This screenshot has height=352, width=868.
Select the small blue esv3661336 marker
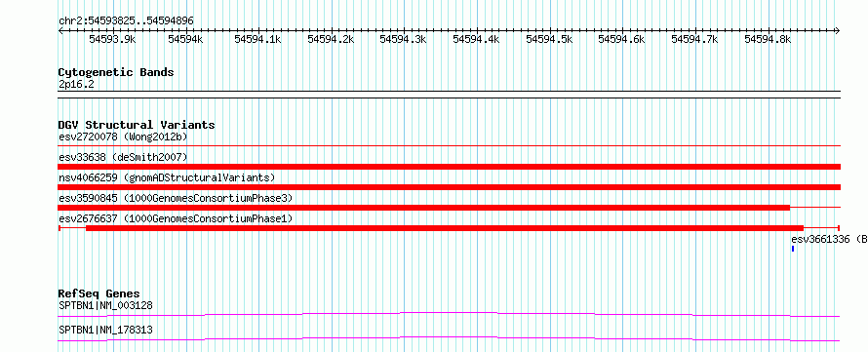click(x=793, y=249)
